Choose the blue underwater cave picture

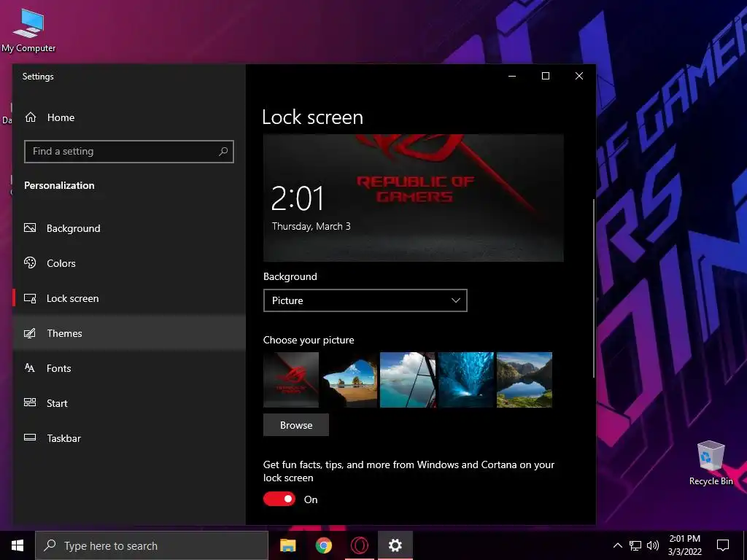tap(466, 379)
